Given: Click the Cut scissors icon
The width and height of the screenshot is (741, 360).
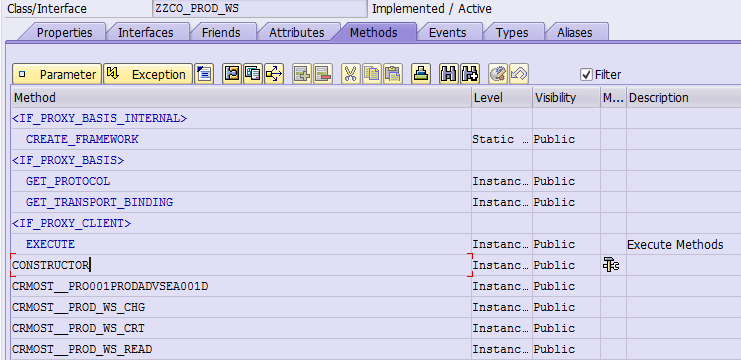Looking at the screenshot, I should click(x=350, y=74).
